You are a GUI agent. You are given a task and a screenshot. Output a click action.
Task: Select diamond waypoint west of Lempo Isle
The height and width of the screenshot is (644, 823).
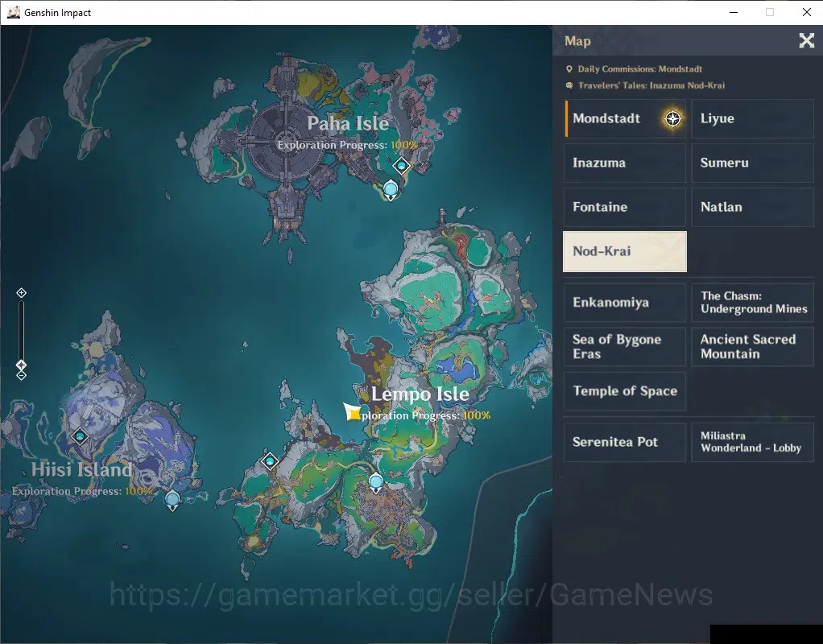(x=270, y=461)
